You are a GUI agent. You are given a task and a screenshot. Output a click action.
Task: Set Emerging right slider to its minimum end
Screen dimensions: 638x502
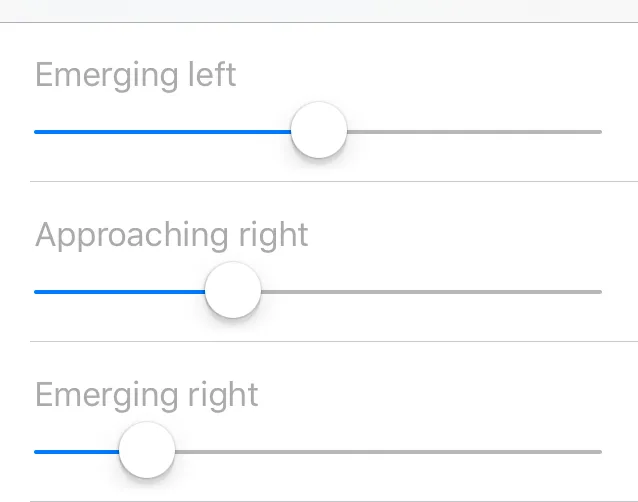(x=36, y=451)
